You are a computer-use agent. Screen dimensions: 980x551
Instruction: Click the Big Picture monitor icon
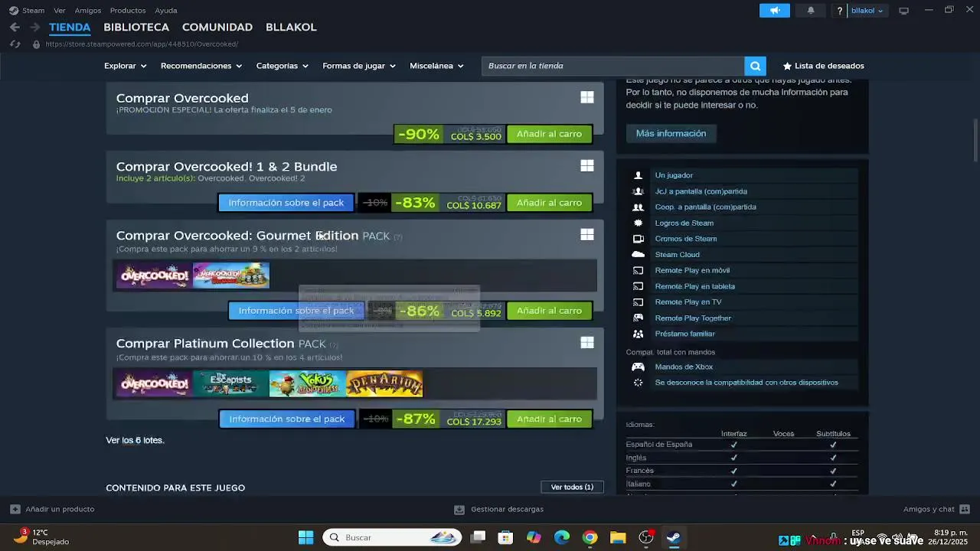903,11
